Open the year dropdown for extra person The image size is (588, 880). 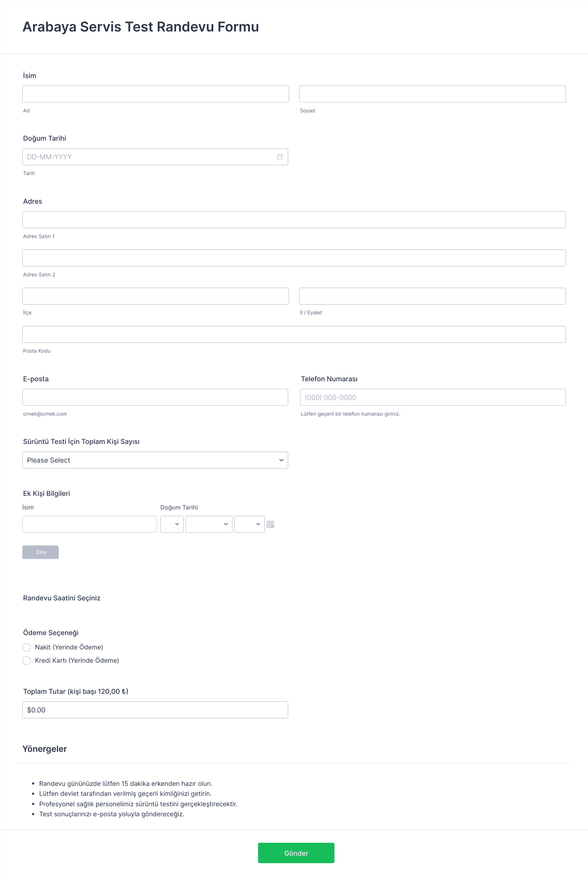pos(249,524)
